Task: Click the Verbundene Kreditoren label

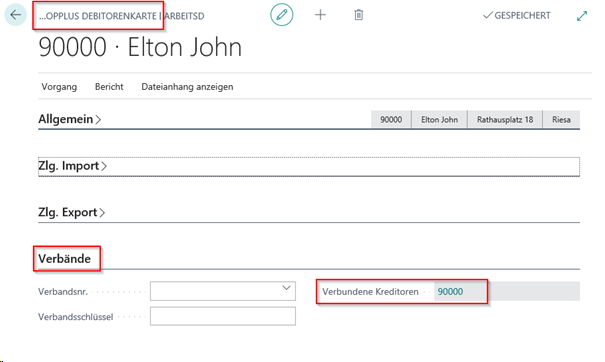Action: [x=370, y=292]
